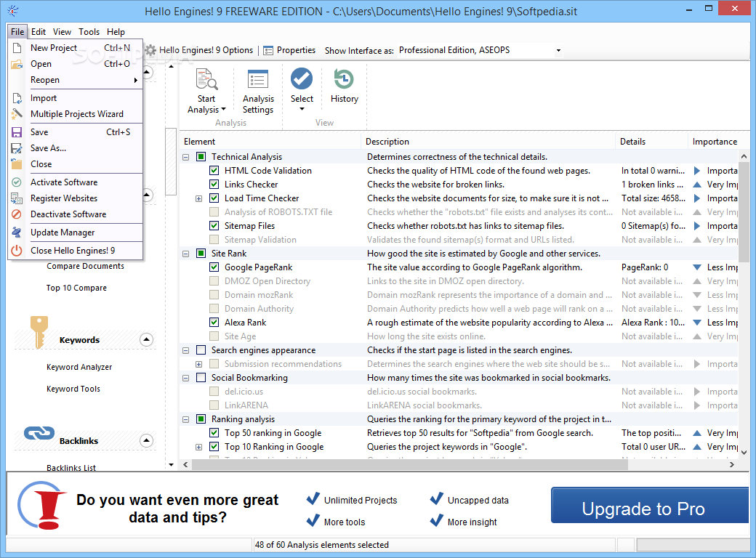Uncheck the Links Checker checkbox

(x=214, y=185)
